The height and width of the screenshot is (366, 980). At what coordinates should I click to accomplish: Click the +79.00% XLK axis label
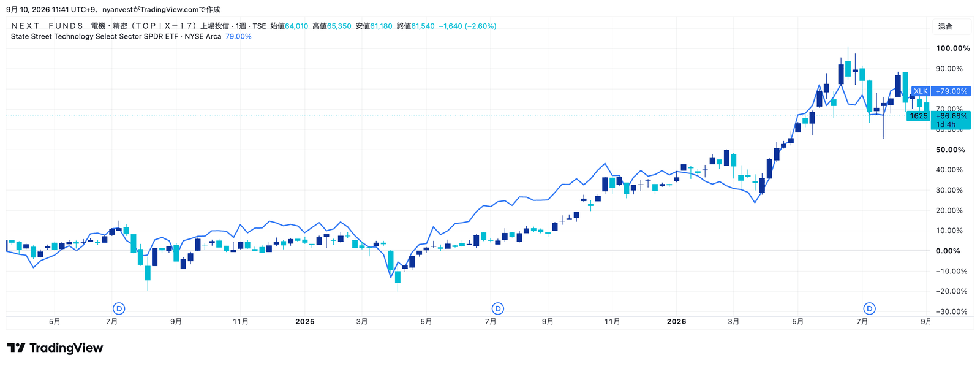pos(951,91)
